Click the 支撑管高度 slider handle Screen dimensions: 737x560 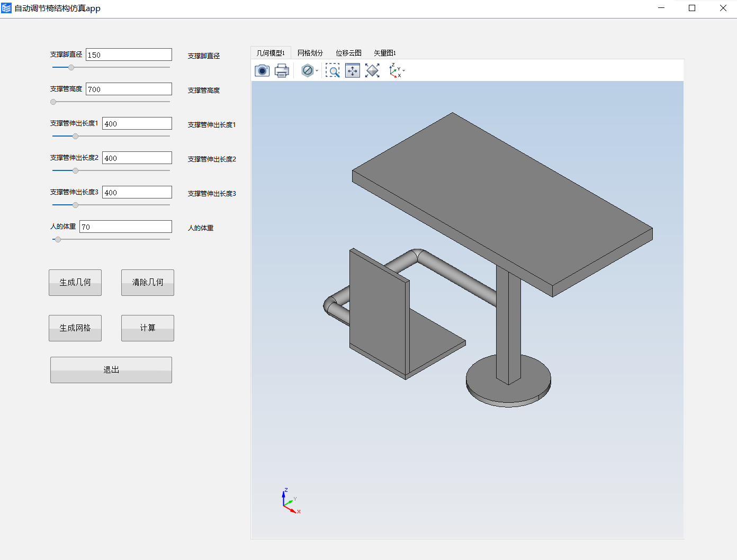pyautogui.click(x=53, y=102)
